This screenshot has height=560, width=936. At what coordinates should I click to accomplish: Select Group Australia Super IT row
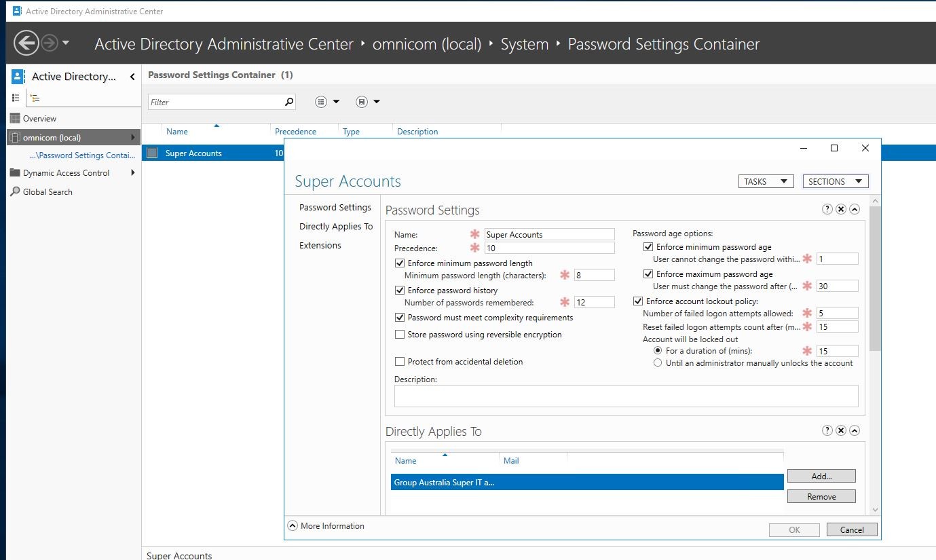pos(587,483)
